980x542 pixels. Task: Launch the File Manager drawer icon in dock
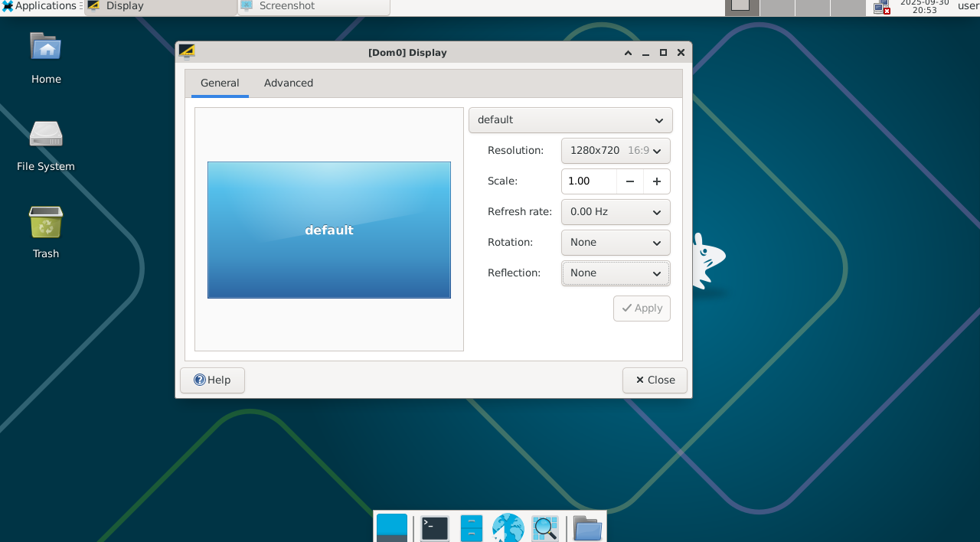pos(472,527)
